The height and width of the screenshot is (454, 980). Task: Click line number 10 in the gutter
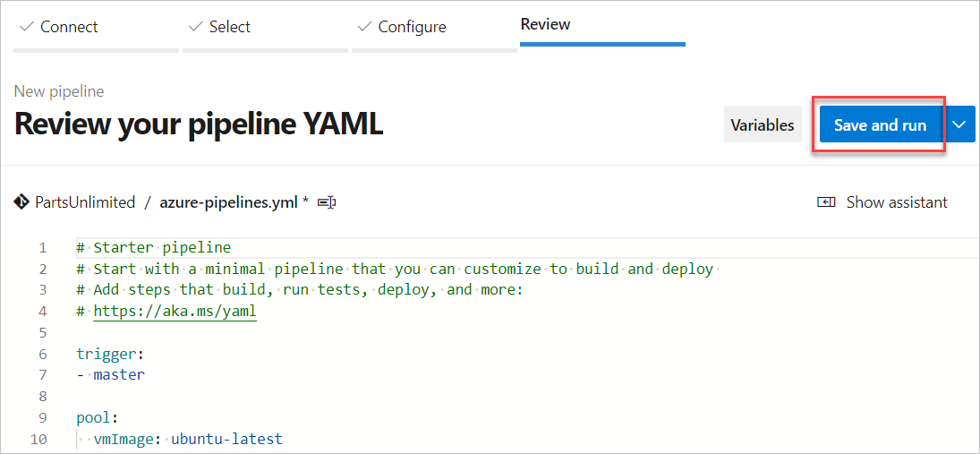click(38, 439)
